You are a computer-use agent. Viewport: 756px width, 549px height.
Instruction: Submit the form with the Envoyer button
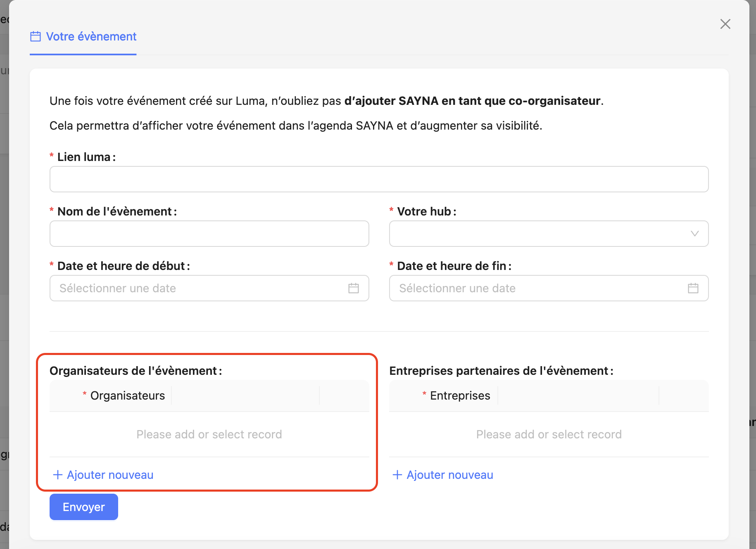[x=84, y=507]
